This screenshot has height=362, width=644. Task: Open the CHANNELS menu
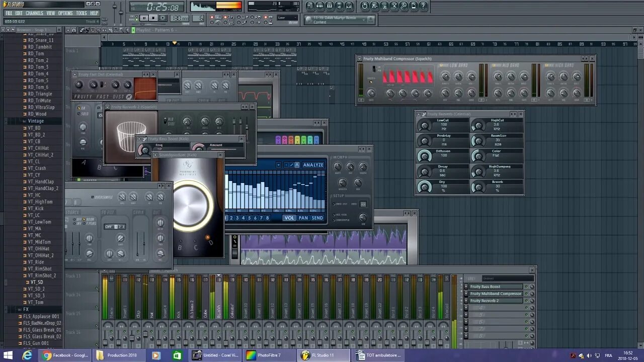(34, 13)
